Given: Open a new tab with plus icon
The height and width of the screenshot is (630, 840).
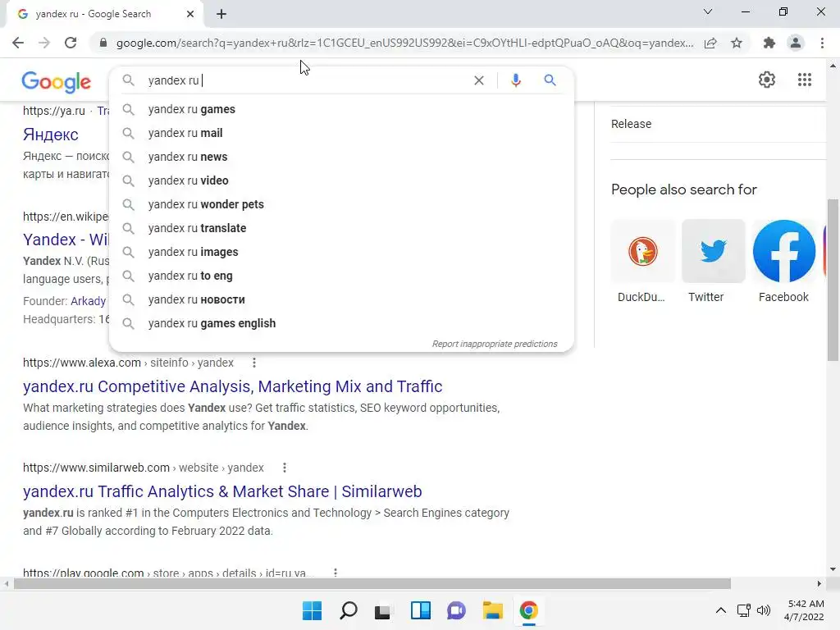Looking at the screenshot, I should [x=221, y=14].
